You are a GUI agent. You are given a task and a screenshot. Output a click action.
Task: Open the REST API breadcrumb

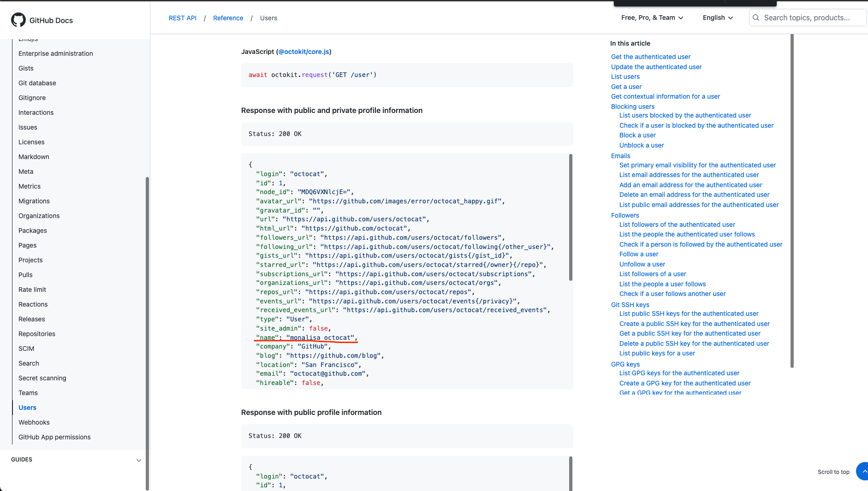click(183, 18)
